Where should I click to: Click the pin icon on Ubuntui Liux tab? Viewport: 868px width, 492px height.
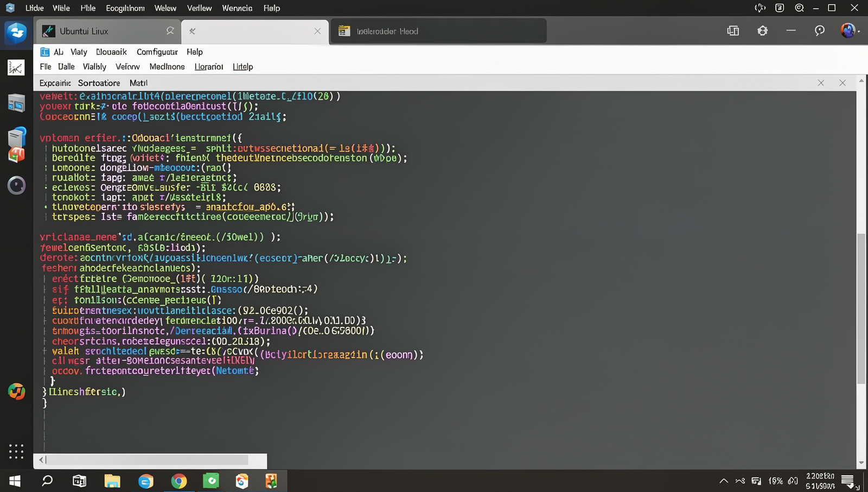[x=170, y=31]
